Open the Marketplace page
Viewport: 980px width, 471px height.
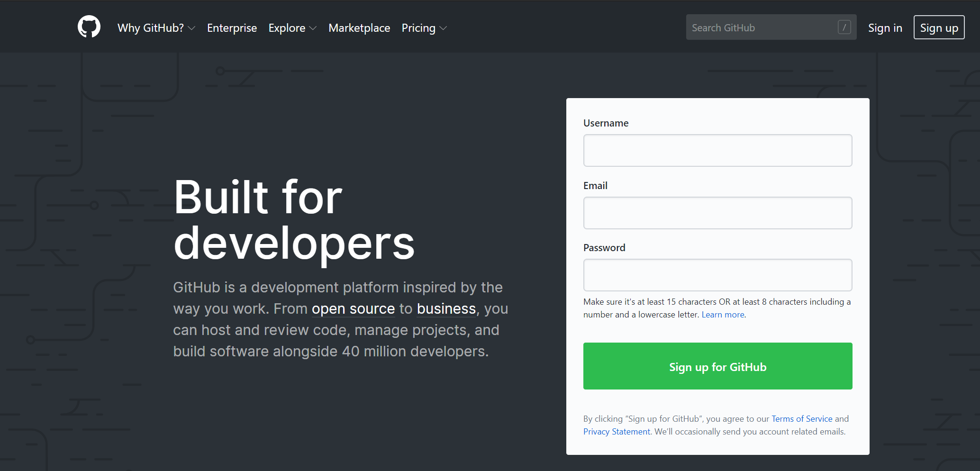(359, 28)
